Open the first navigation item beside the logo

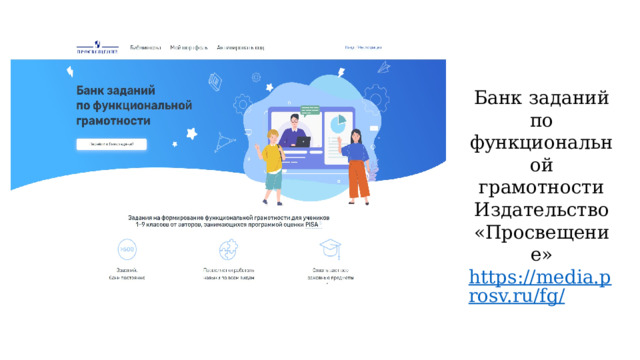[146, 48]
